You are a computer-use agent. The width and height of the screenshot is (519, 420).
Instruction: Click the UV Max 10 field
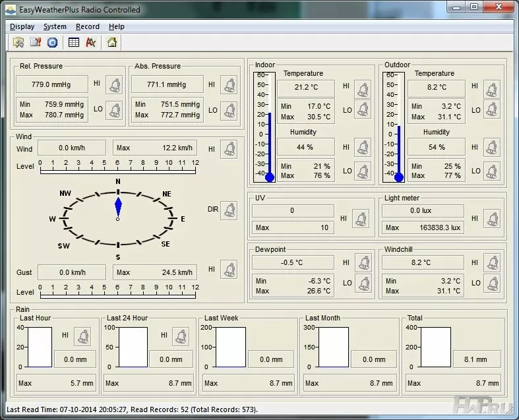293,227
